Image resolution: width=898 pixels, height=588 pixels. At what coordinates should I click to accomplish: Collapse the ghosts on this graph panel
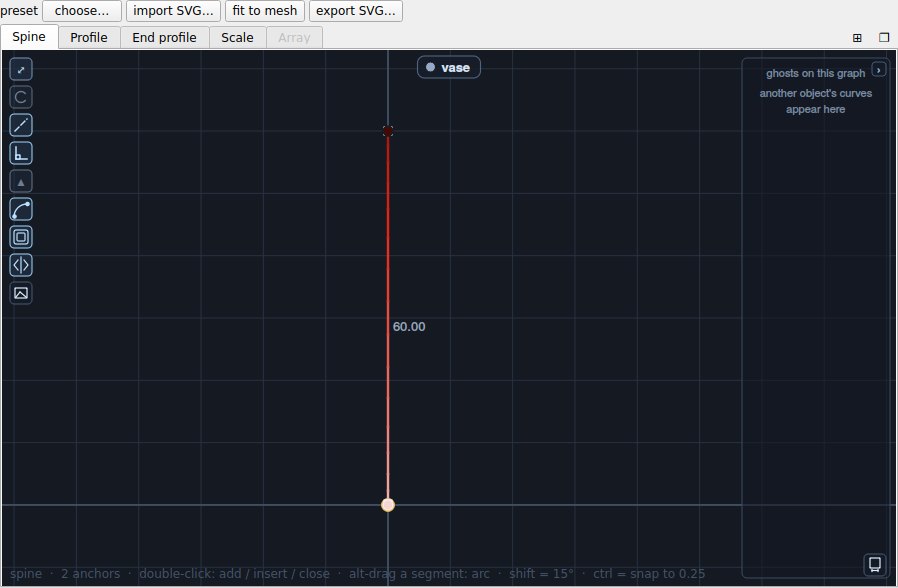click(x=879, y=70)
